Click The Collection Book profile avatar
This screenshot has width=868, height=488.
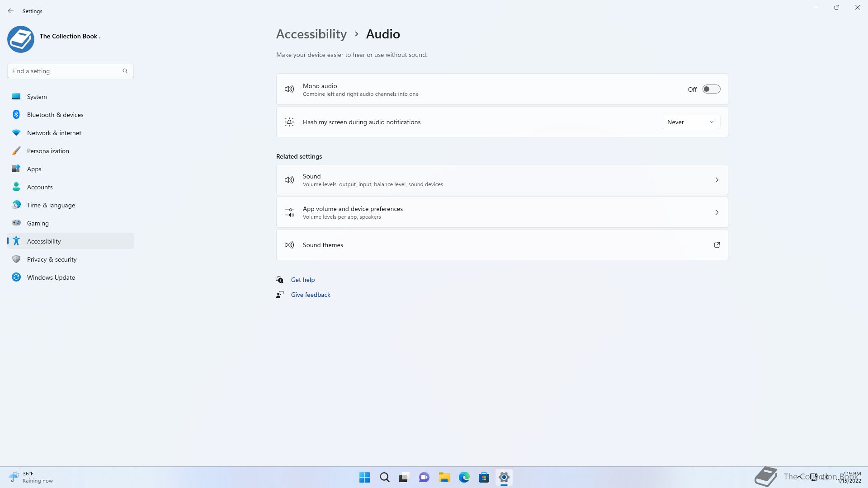(x=21, y=39)
